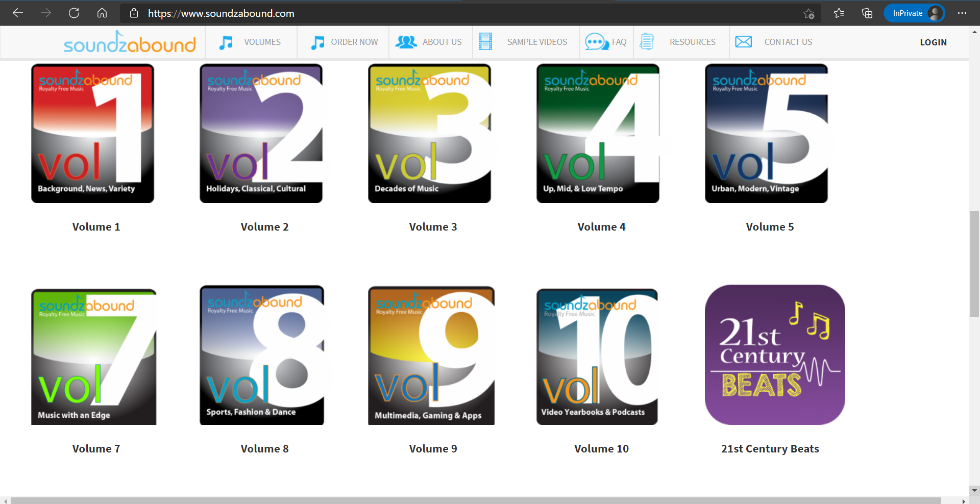Click the Volume 5 title link
This screenshot has height=504, width=980.
point(770,227)
